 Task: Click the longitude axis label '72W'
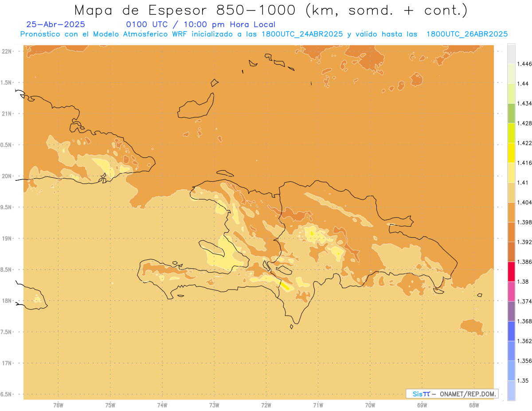[266, 405]
